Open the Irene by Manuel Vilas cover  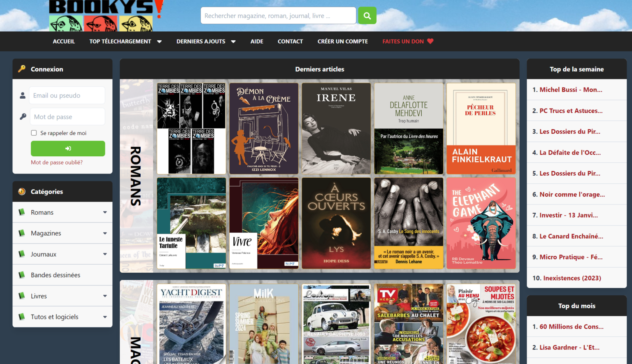[336, 129]
